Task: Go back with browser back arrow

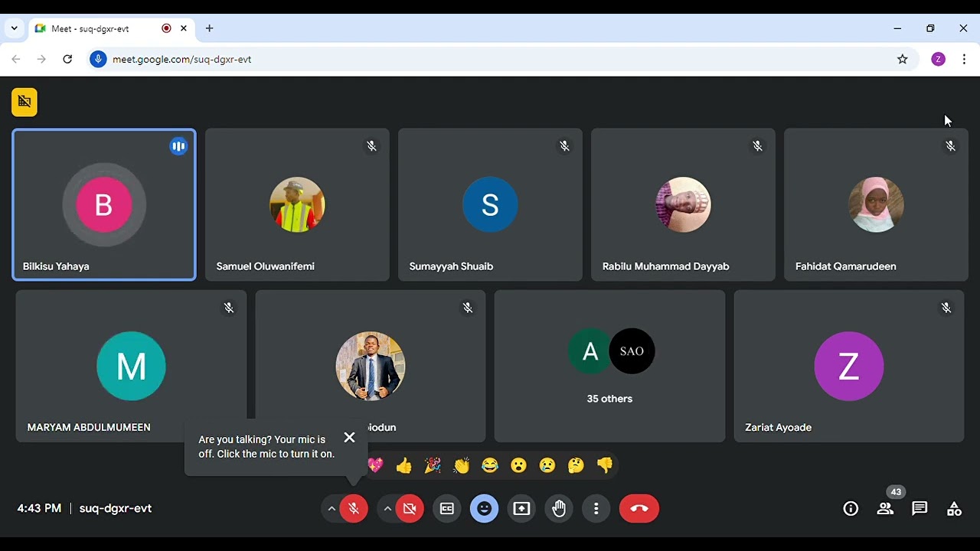Action: click(x=16, y=59)
